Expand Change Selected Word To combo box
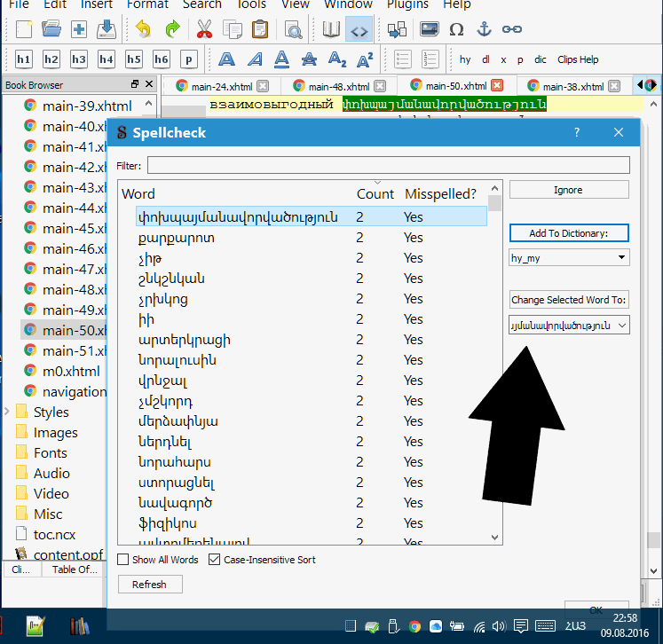This screenshot has width=663, height=644. pos(621,326)
